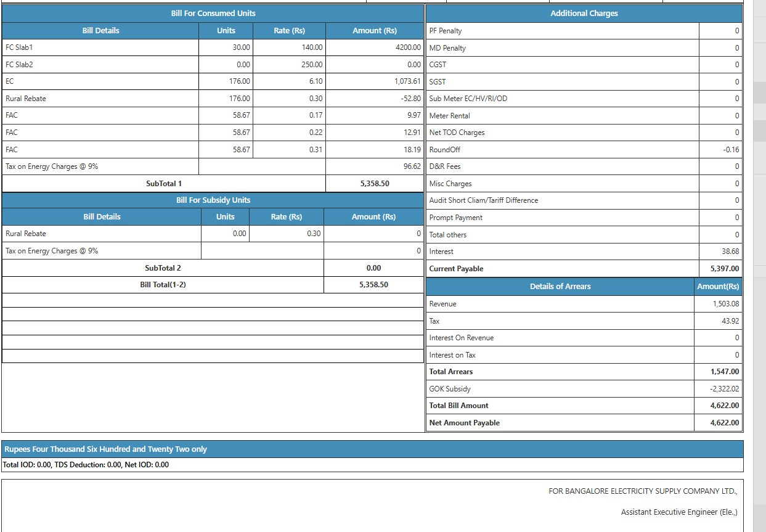Select the FC Slab1 row label

click(18, 47)
